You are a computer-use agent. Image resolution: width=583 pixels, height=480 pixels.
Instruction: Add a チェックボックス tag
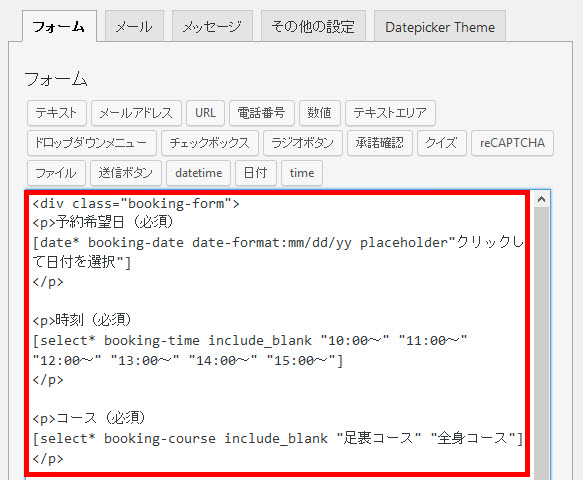[210, 143]
